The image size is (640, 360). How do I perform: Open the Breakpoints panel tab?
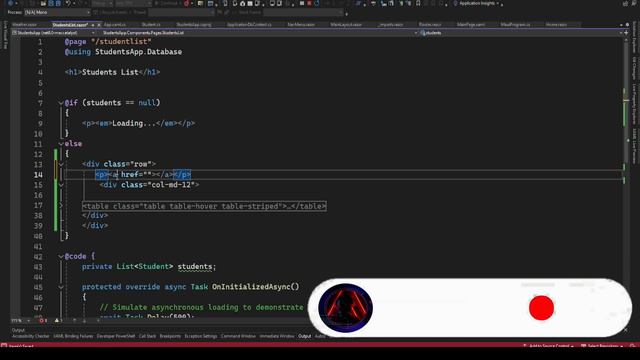coord(170,336)
